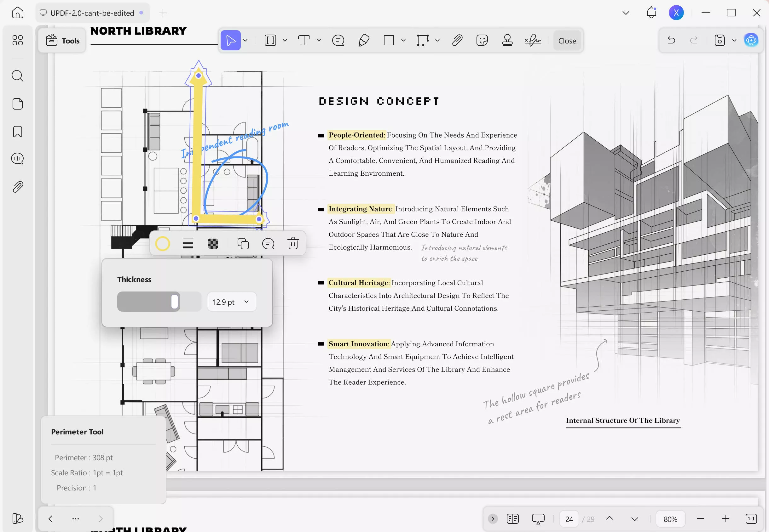Choose the pencil drawing tool
Image resolution: width=769 pixels, height=532 pixels.
(364, 41)
